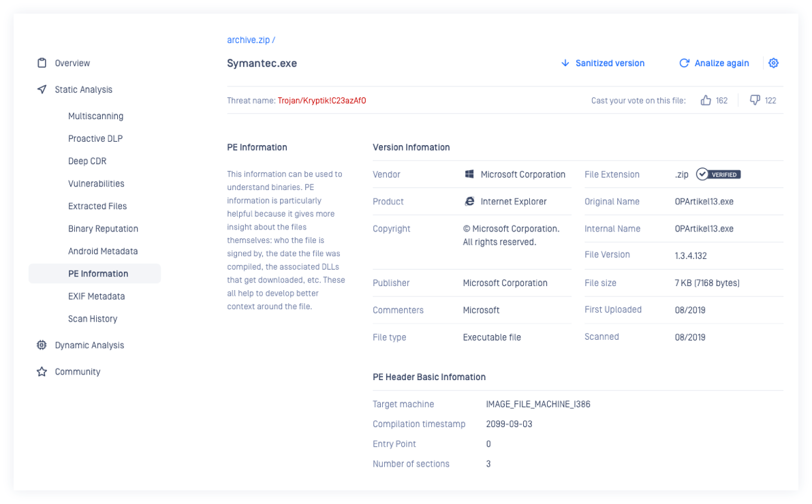Click the Static Analysis arrow icon
Viewport: 812px width, 504px height.
point(42,90)
